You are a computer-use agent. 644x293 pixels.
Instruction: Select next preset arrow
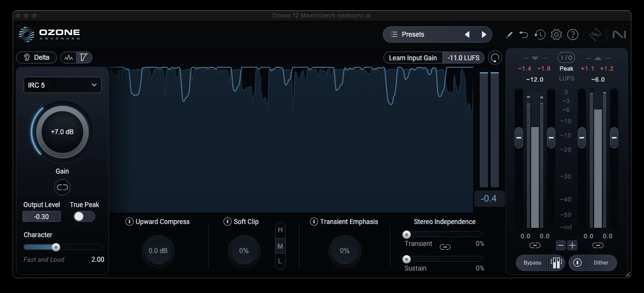(x=484, y=35)
